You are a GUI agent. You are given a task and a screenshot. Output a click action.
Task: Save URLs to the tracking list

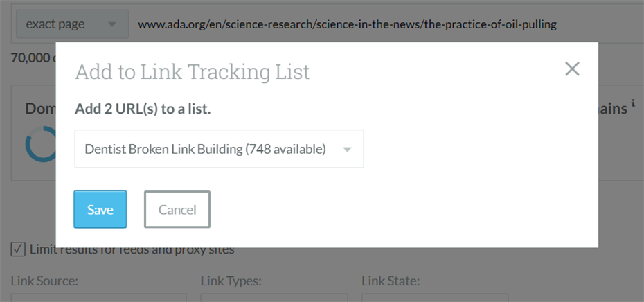pos(100,209)
